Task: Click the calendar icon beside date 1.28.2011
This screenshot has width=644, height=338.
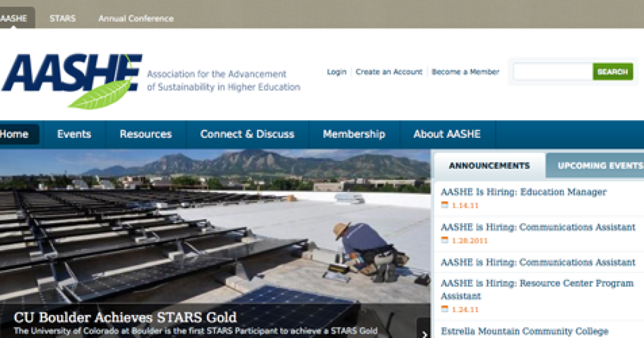Action: pos(444,241)
